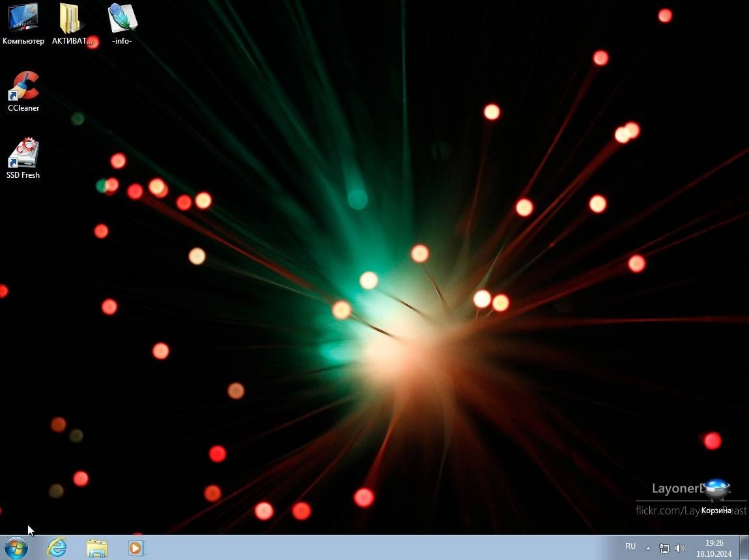The image size is (749, 560).
Task: Select the Корзина recycle bin icon
Action: click(x=716, y=496)
